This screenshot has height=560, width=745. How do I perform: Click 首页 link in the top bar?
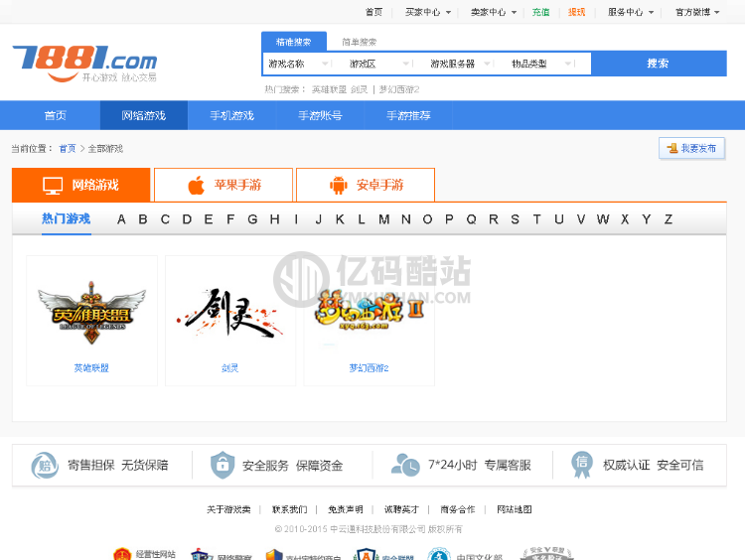tap(373, 12)
